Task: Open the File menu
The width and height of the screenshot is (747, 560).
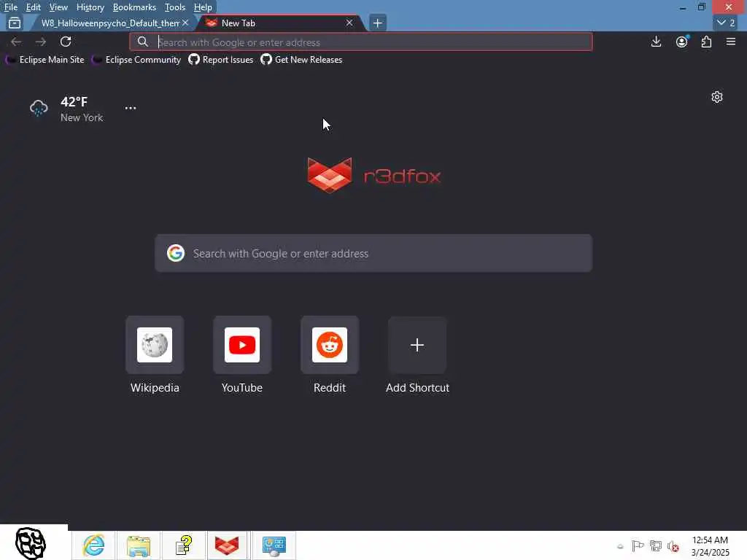Action: pyautogui.click(x=10, y=7)
